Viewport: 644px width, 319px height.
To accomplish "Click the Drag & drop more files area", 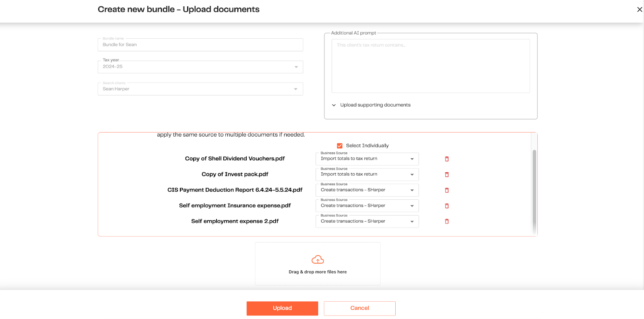I will coord(318,264).
